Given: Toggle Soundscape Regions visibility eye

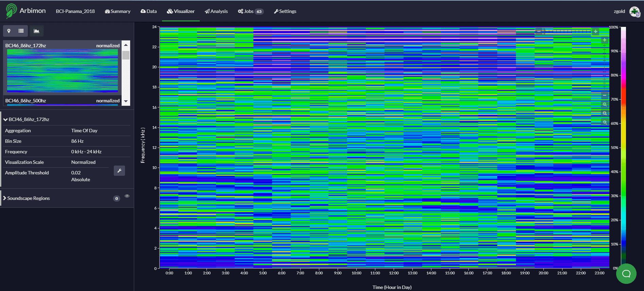Looking at the screenshot, I should coord(127,196).
